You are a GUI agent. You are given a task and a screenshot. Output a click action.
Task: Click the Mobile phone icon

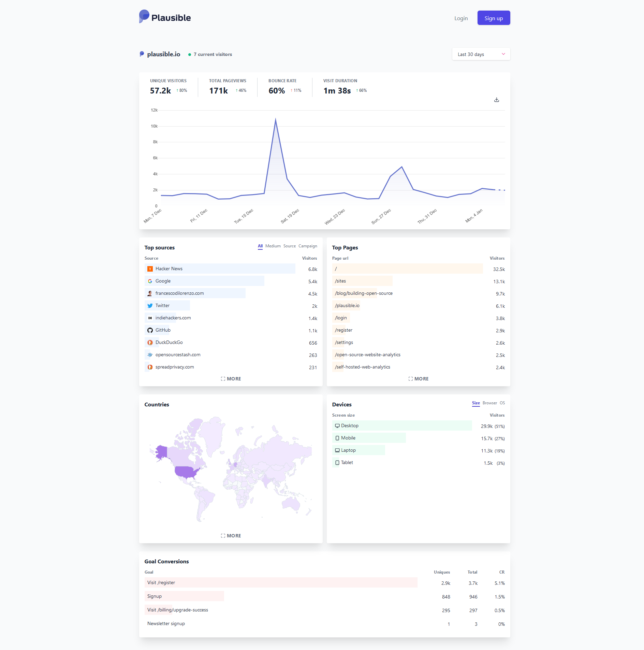pos(337,438)
